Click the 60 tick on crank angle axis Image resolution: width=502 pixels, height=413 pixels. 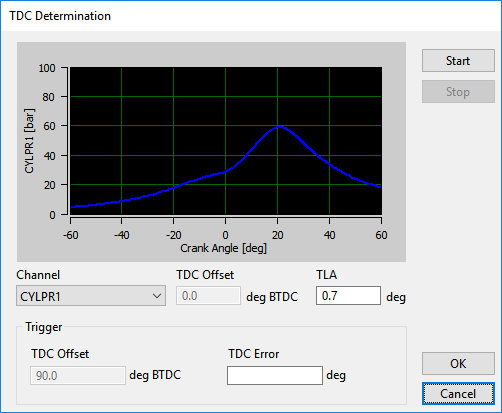click(x=381, y=235)
